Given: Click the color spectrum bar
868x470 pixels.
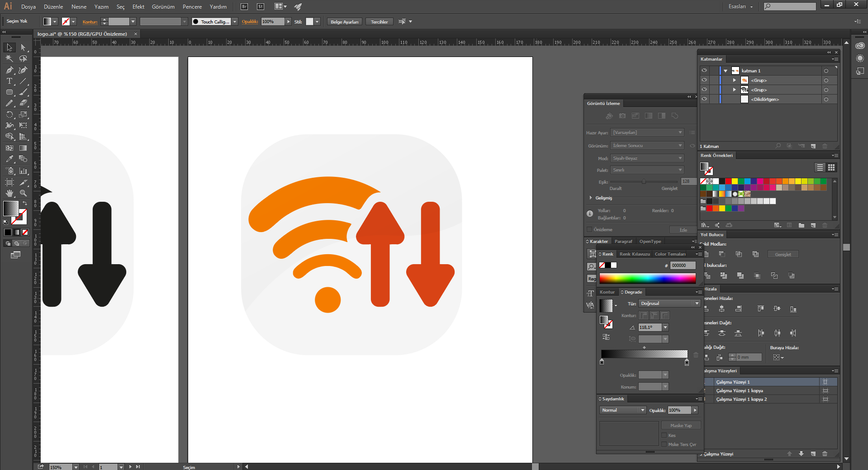Looking at the screenshot, I should (647, 278).
